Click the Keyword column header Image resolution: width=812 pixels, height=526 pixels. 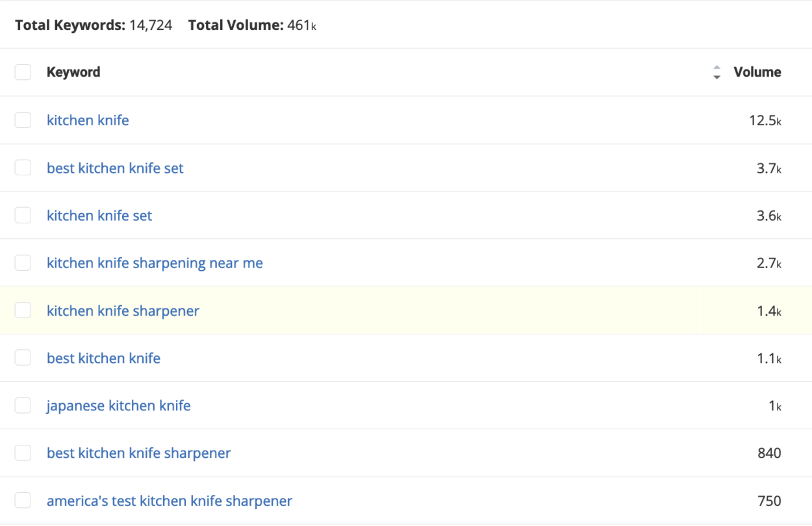(x=73, y=72)
